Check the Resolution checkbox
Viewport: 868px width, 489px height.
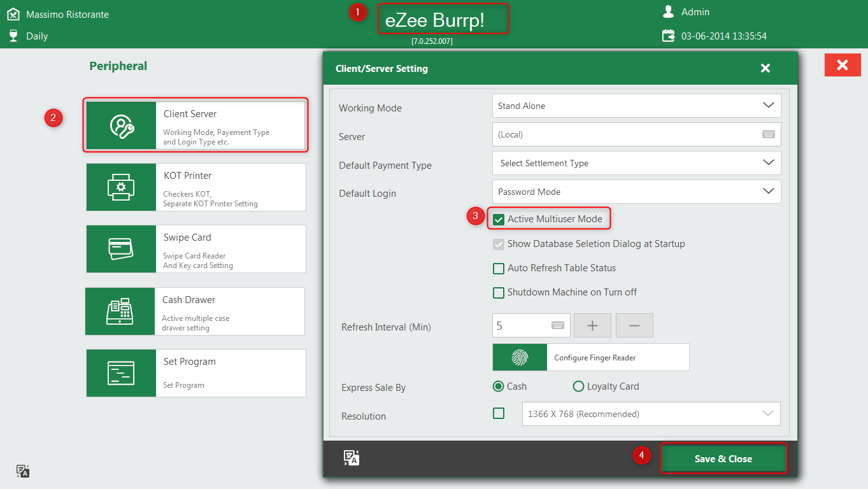[499, 413]
